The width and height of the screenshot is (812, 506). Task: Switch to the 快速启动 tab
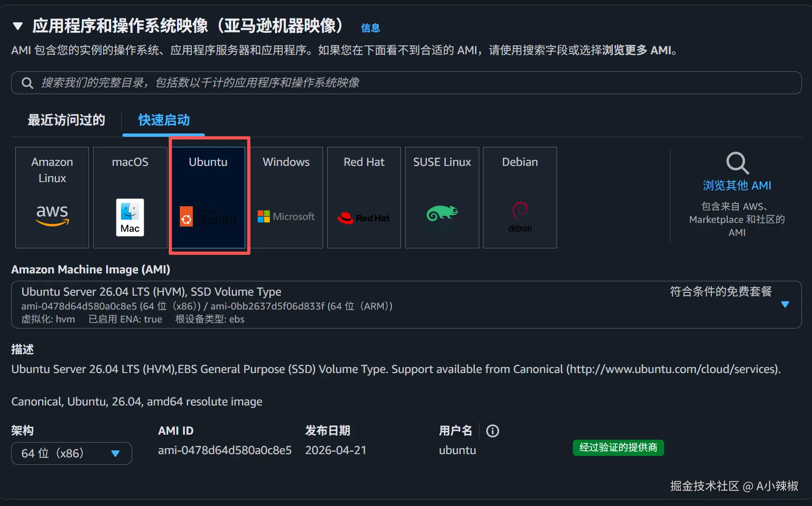[164, 120]
